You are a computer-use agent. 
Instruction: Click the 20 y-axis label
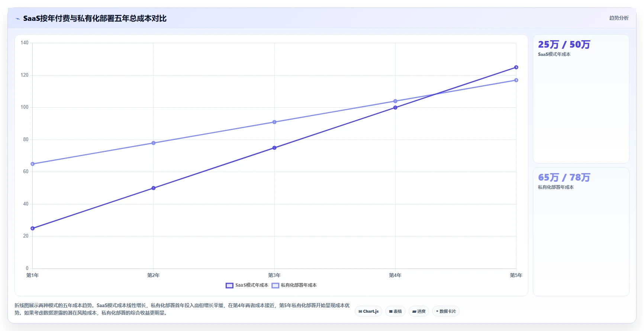[x=26, y=236]
